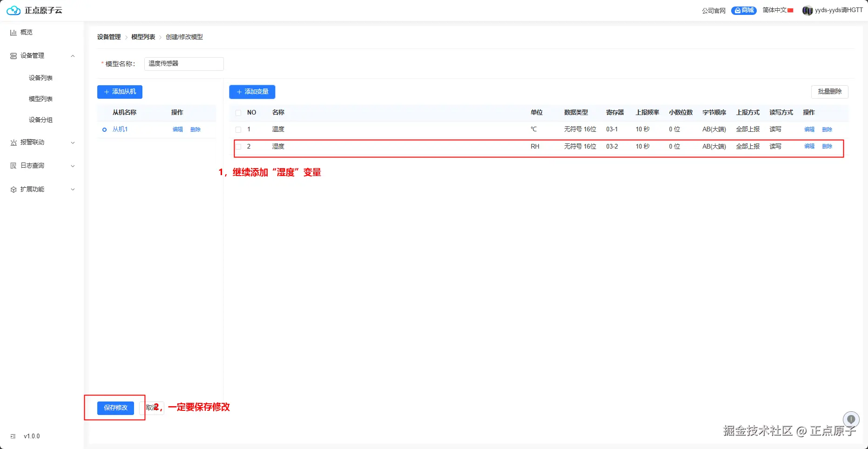Click the username yyds-yyds请HGTT
Viewport: 868px width, 449px height.
(839, 10)
